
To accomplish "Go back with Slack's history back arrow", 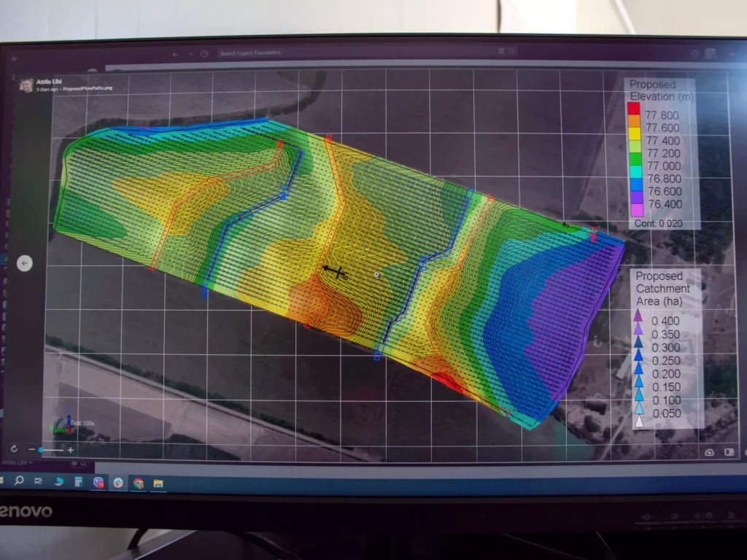I will point(175,54).
